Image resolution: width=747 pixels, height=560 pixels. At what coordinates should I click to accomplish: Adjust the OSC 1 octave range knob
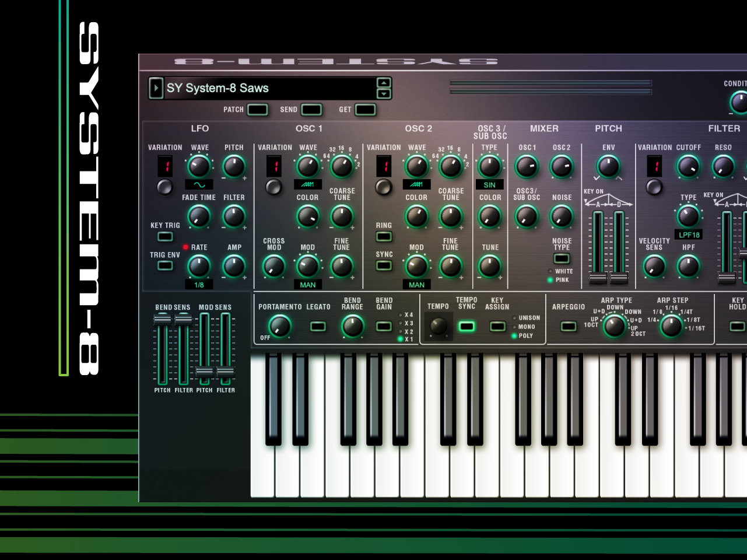pos(342,167)
